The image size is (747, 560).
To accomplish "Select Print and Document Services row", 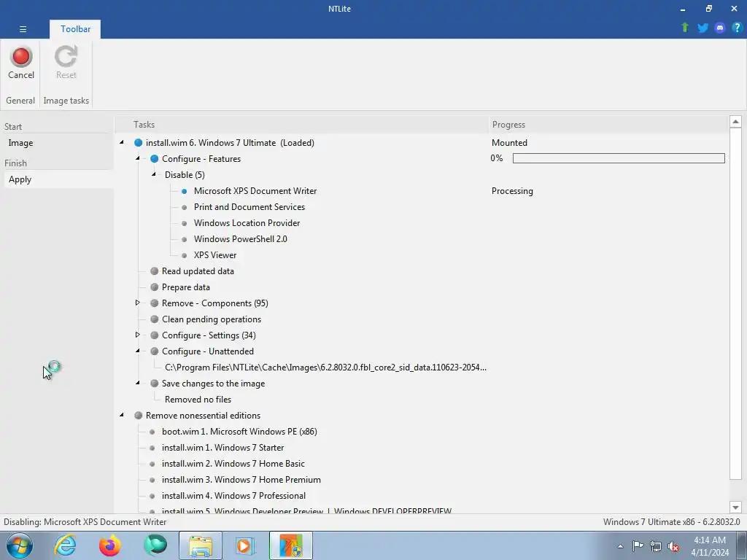I will click(249, 207).
